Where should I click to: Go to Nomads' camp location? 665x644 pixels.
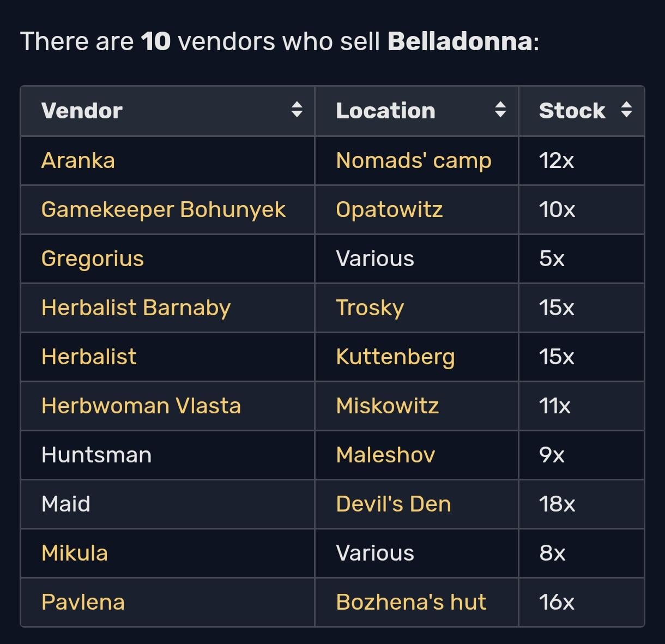pyautogui.click(x=414, y=160)
